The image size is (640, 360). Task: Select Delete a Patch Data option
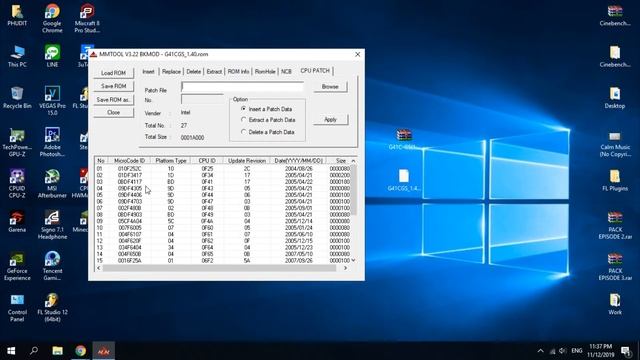click(268, 132)
